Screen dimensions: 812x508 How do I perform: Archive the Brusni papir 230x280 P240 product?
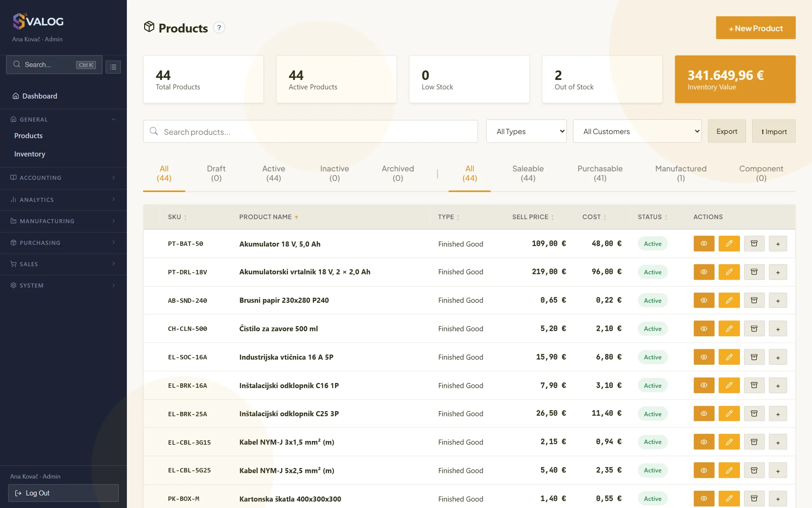point(754,300)
